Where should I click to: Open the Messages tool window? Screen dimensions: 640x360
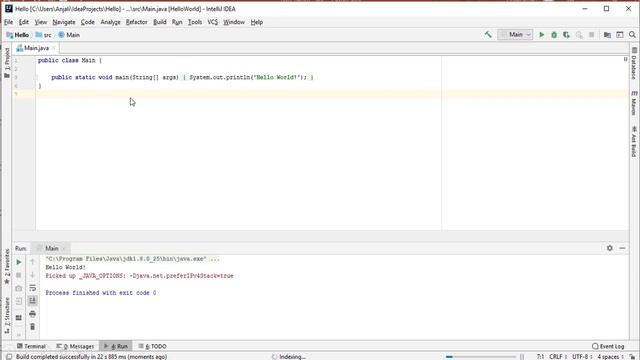[x=76, y=346]
